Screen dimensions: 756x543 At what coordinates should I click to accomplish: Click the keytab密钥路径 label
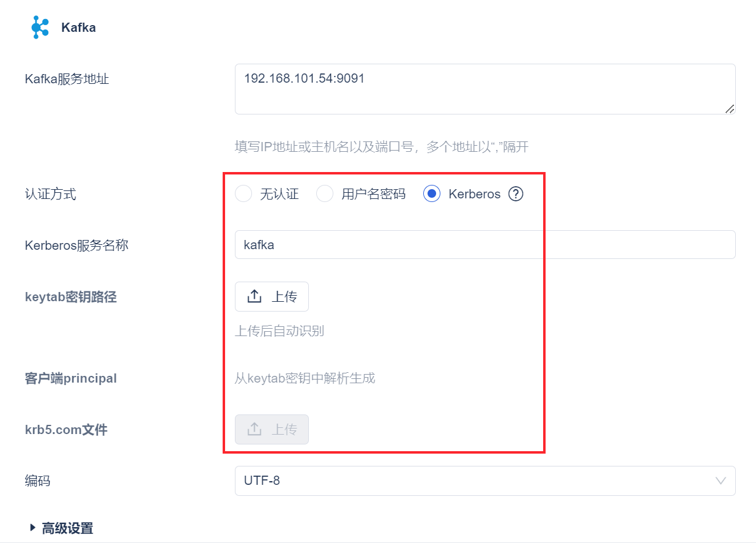tap(70, 298)
